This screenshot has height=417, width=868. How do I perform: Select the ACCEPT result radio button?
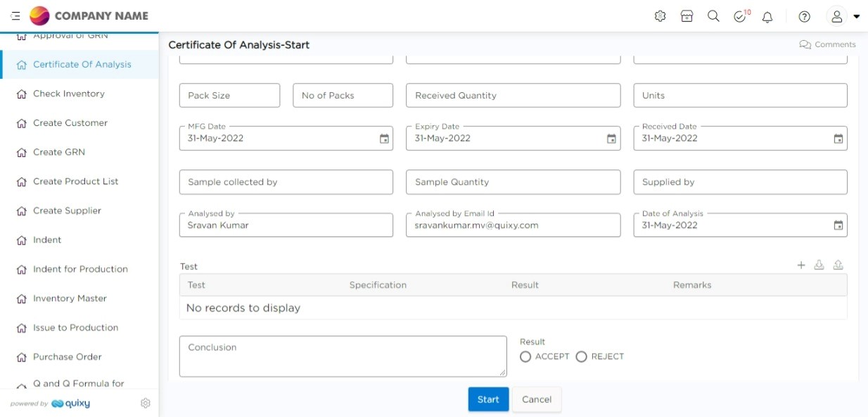coord(525,357)
